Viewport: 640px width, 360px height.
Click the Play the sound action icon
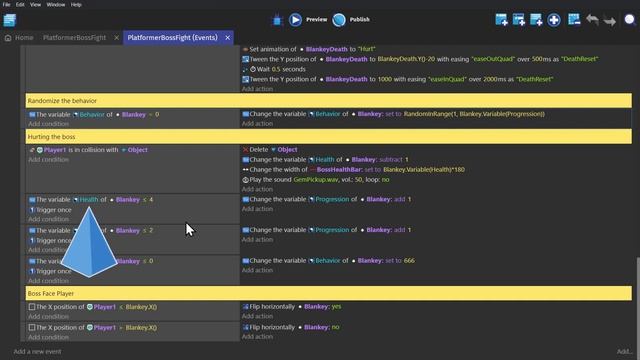245,180
